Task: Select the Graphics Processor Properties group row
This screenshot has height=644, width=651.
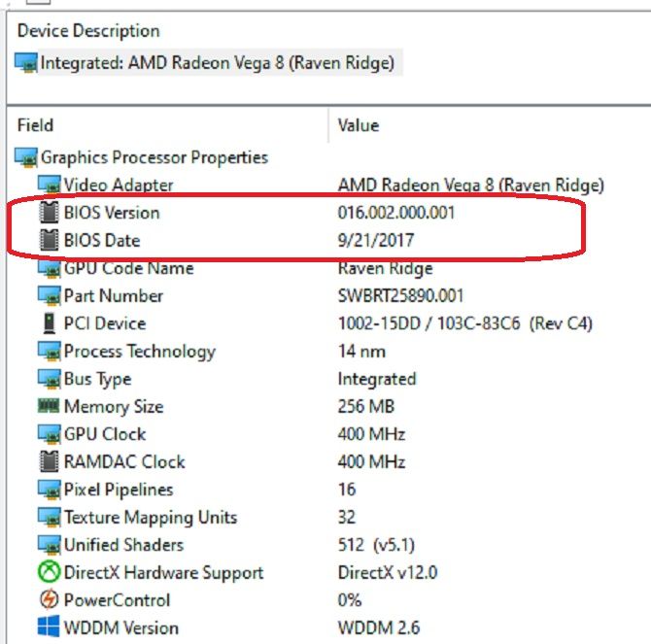Action: pyautogui.click(x=154, y=157)
